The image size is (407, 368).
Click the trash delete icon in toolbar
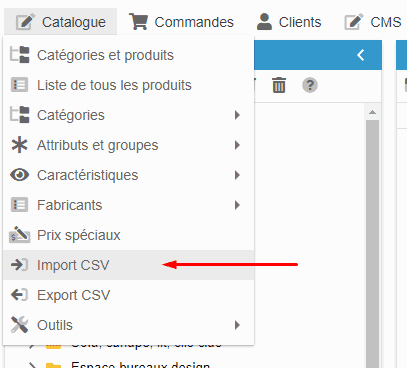point(279,85)
